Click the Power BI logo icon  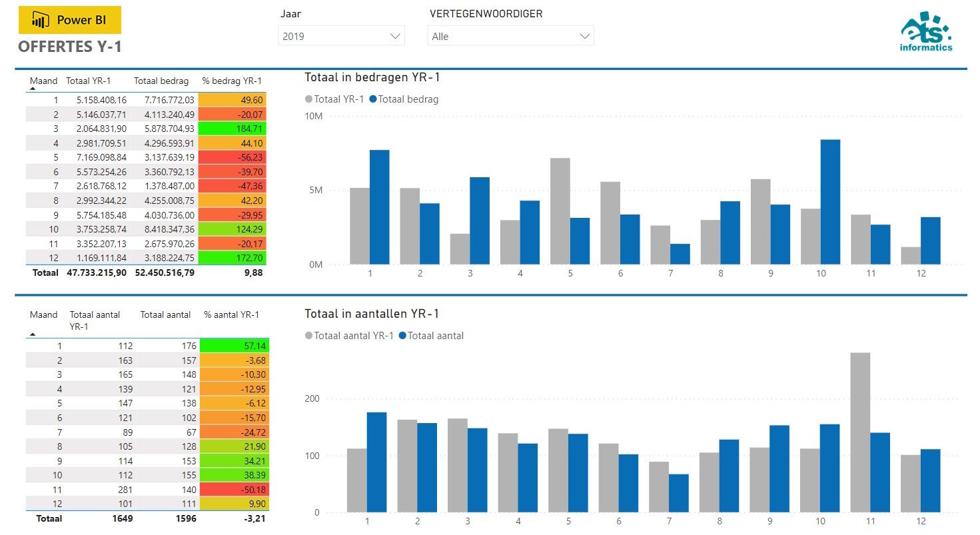click(40, 20)
